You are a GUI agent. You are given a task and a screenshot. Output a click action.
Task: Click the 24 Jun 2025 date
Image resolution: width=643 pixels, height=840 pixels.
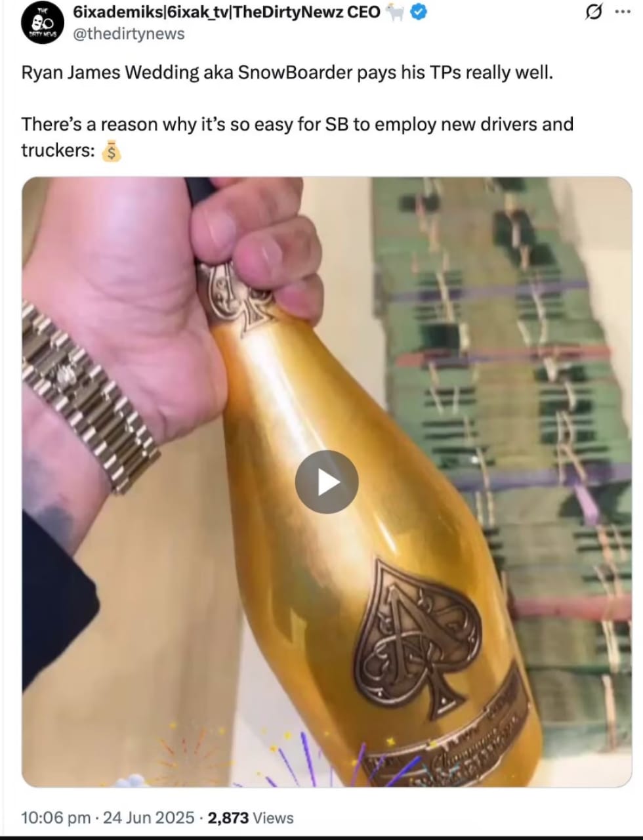pyautogui.click(x=149, y=818)
